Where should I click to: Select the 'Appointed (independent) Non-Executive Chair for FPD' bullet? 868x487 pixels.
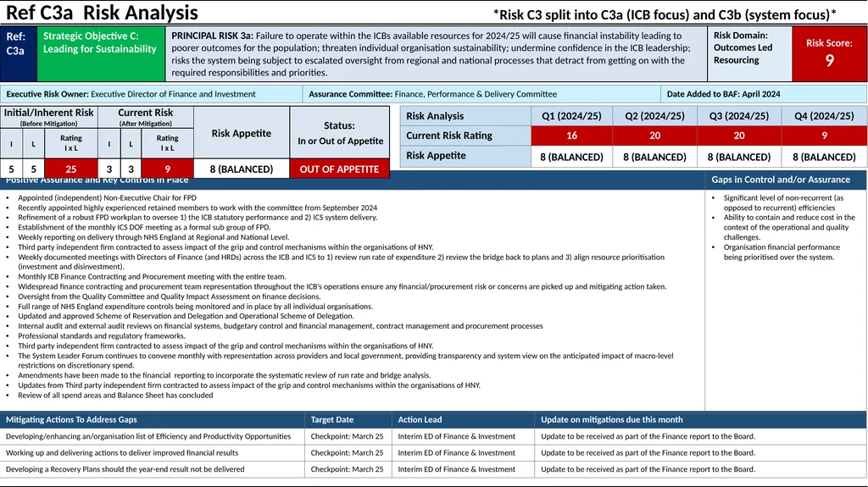(107, 197)
